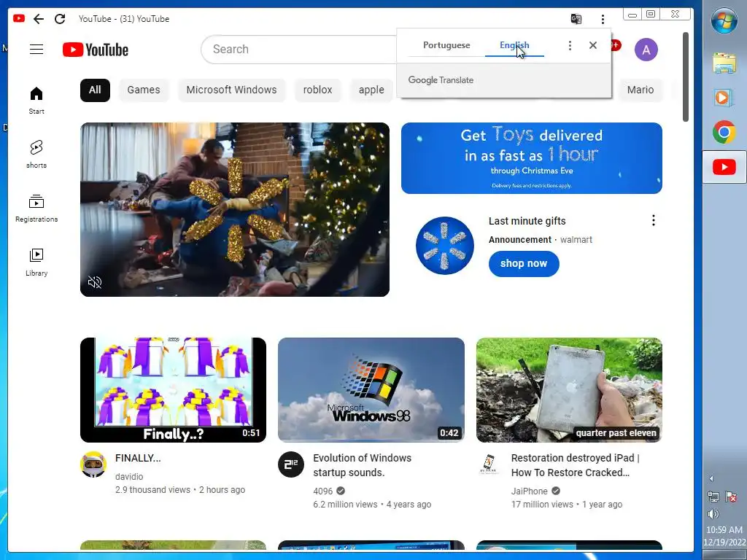Click the Action Center flag tray icon
This screenshot has width=747, height=560.
tap(731, 497)
